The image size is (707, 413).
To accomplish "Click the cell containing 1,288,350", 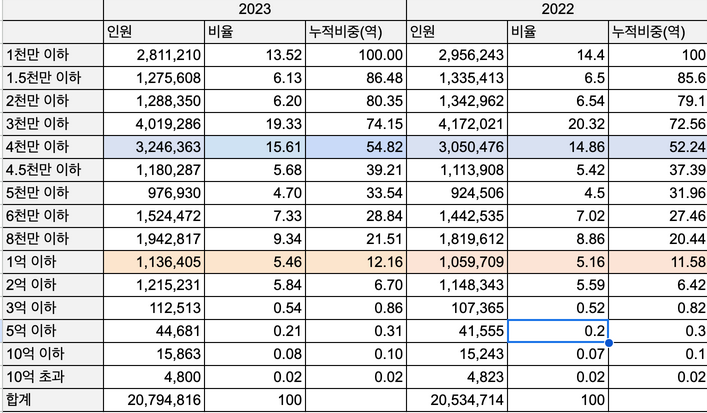I will 154,101.
